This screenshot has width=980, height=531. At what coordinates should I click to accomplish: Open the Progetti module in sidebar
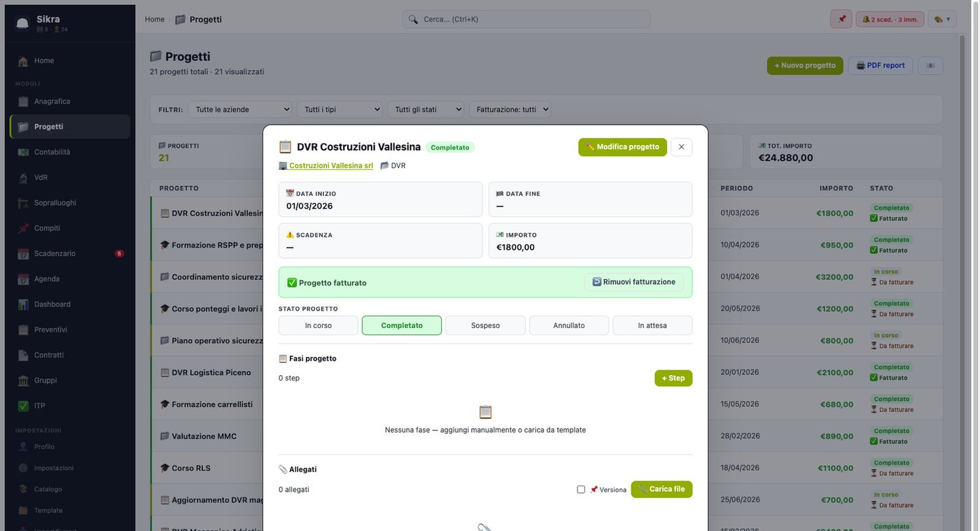[x=70, y=127]
